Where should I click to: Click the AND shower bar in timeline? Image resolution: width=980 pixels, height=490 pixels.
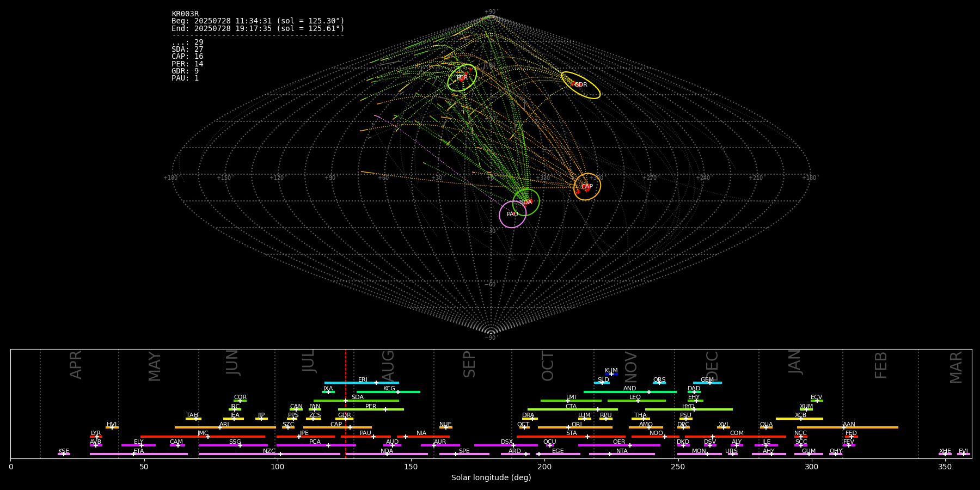[x=630, y=391]
